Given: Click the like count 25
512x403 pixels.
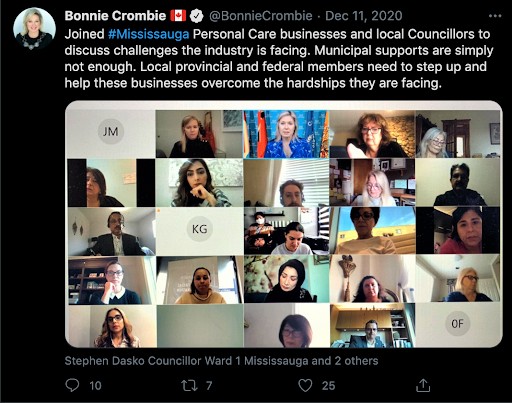Looking at the screenshot, I should point(328,386).
